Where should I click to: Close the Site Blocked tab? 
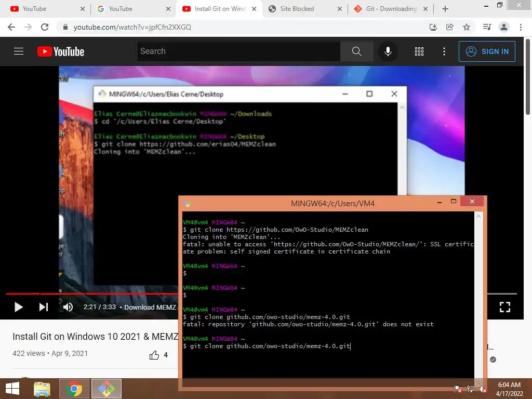click(340, 9)
